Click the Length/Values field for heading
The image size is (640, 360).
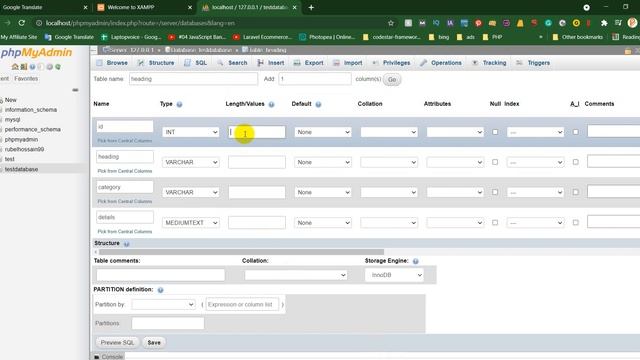[x=257, y=162]
